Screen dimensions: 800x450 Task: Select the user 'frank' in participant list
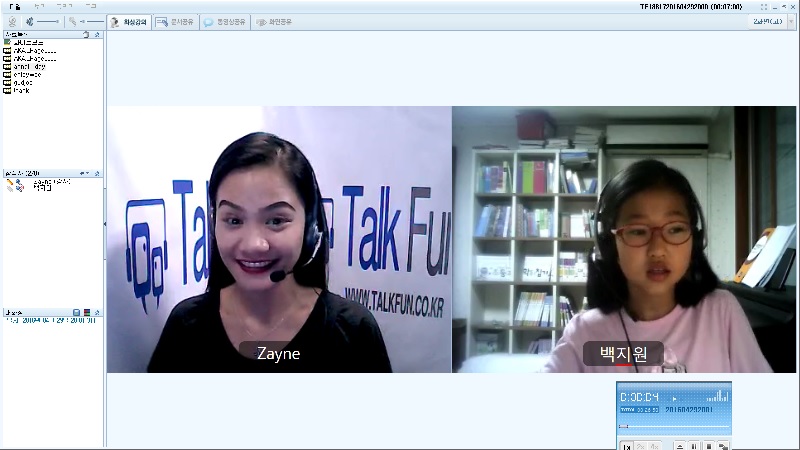coord(20,91)
